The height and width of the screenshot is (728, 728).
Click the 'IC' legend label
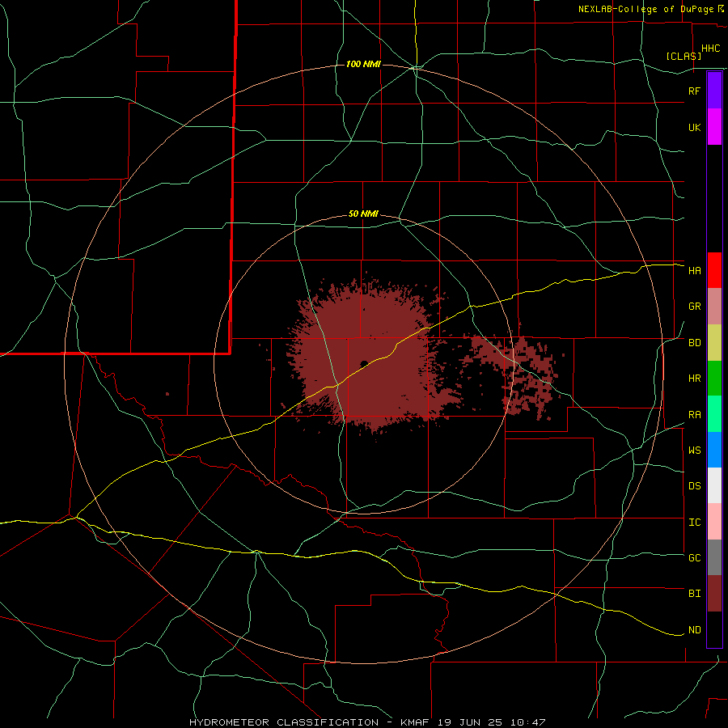(x=694, y=523)
